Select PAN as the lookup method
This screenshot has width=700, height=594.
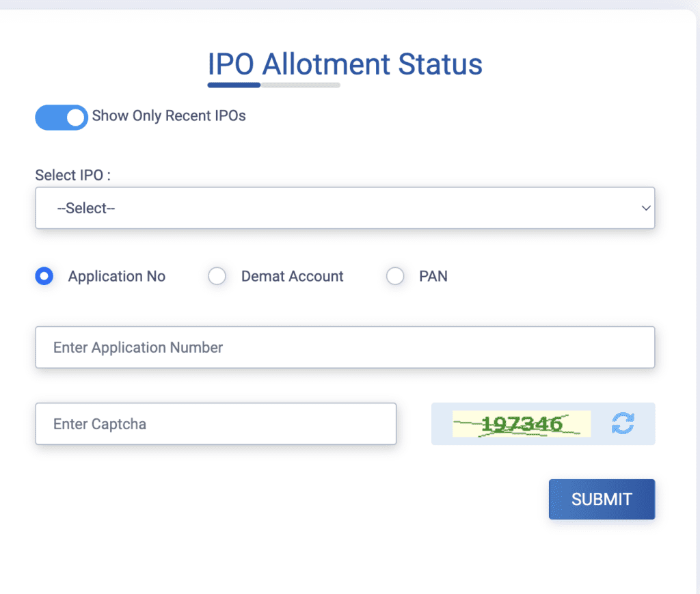395,276
